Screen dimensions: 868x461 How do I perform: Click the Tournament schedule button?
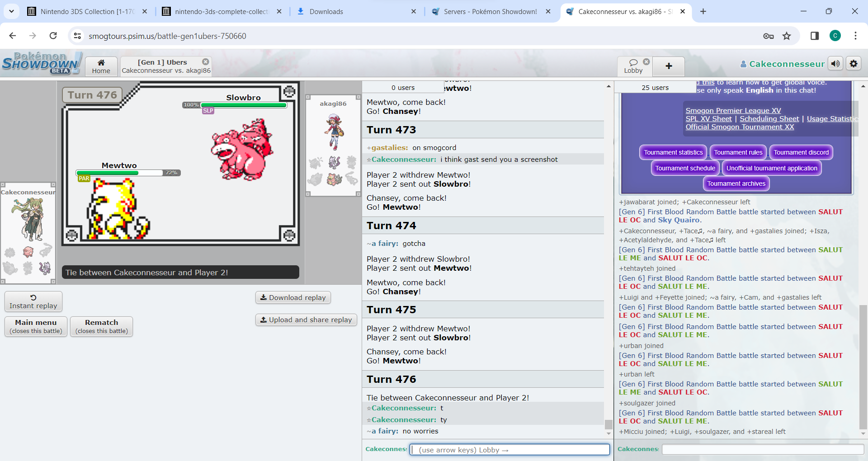pyautogui.click(x=685, y=168)
